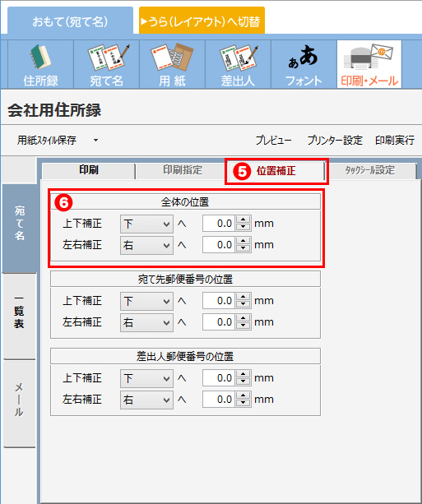
Task: Switch to the 印刷 tab
Action: click(x=89, y=170)
